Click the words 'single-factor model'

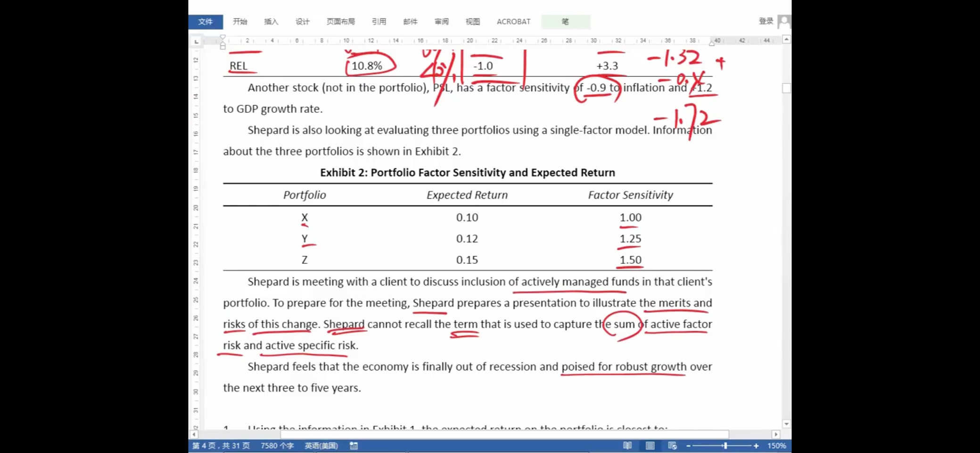[x=599, y=130]
